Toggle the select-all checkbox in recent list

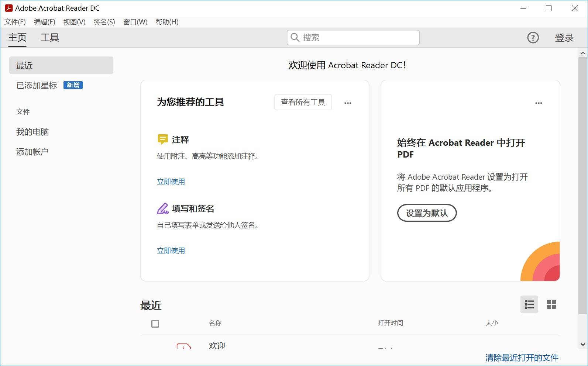[x=155, y=324]
